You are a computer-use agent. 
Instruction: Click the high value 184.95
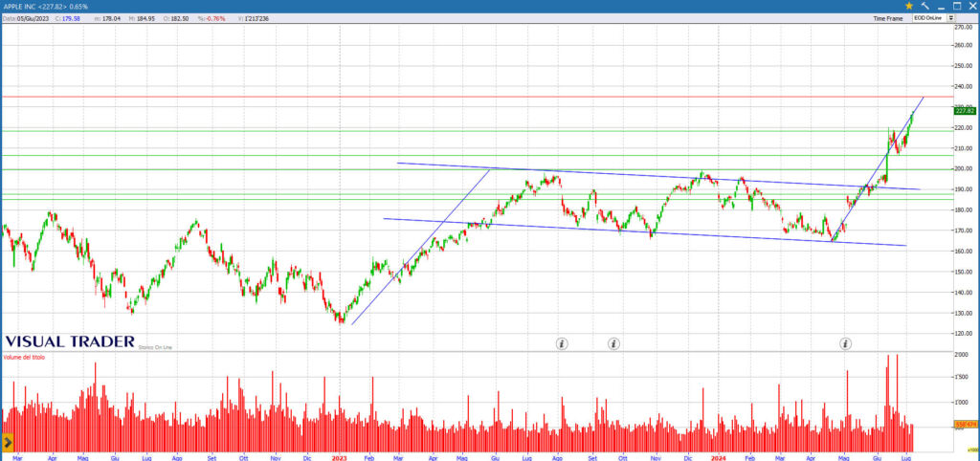pyautogui.click(x=145, y=19)
